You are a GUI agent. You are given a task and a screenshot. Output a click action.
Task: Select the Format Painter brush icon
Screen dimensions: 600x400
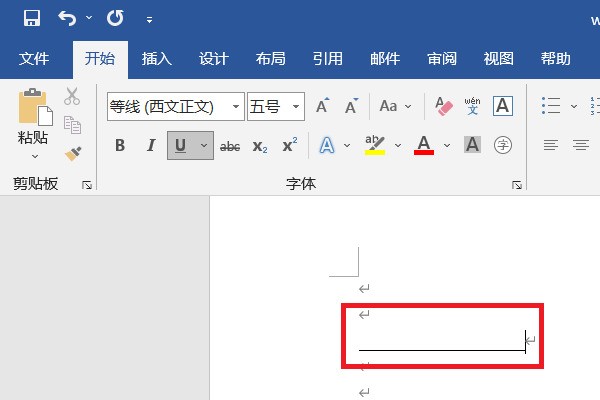point(73,153)
